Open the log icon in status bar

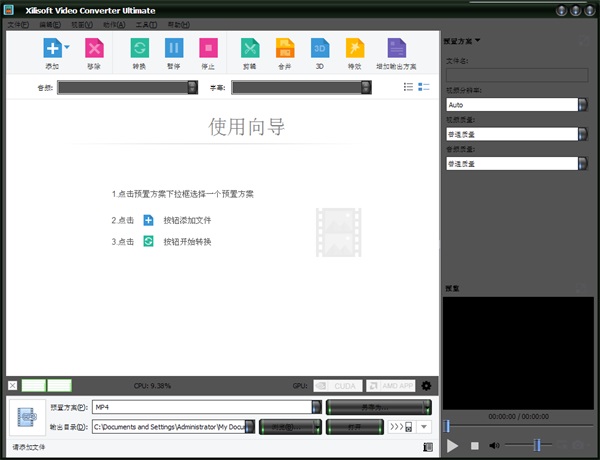click(x=428, y=447)
